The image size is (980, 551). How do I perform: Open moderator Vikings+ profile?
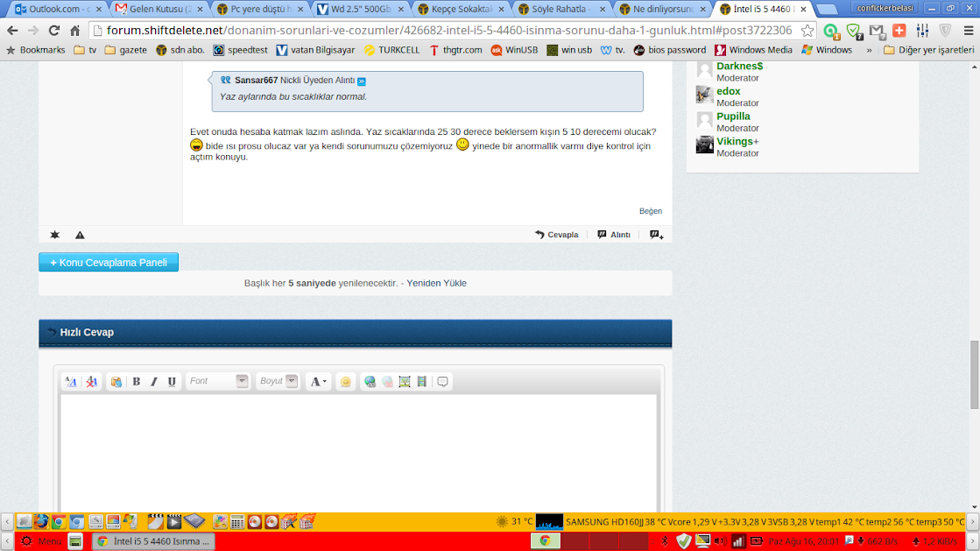[737, 141]
